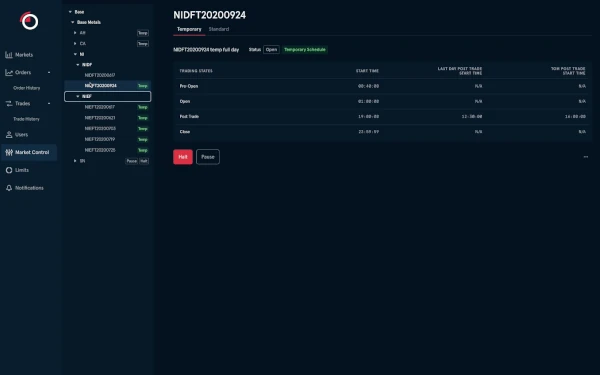Expand the CA tree node
The image size is (600, 375).
(x=75, y=44)
